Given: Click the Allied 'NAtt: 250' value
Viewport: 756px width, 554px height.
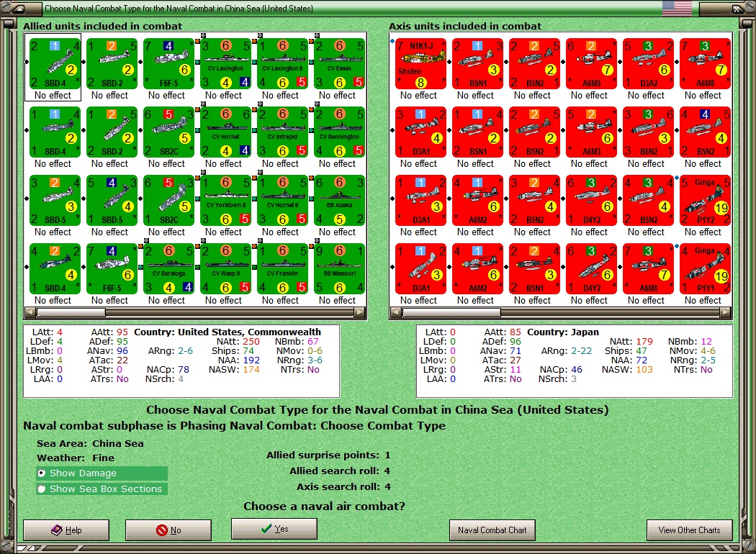Looking at the screenshot, I should pos(238,342).
